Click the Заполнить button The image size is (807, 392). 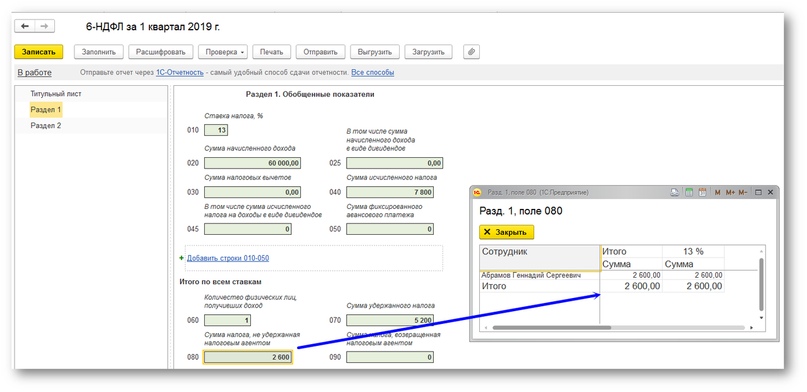pos(99,52)
